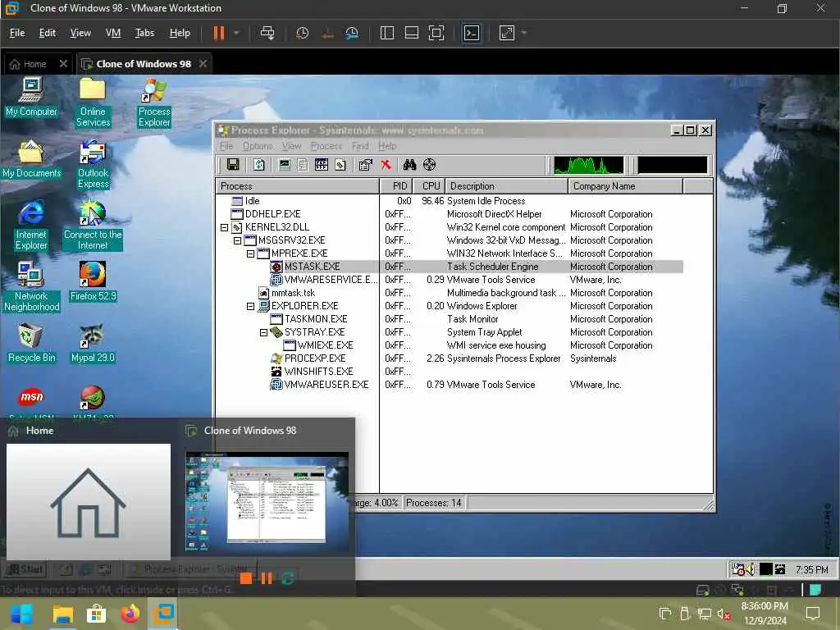Open Network Neighborhood desktop icon
The image size is (840, 630).
[31, 286]
